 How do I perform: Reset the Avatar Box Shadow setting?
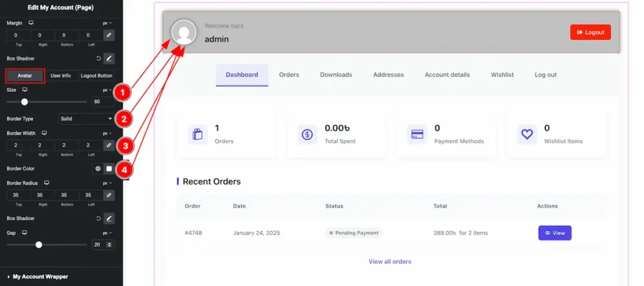(98, 219)
